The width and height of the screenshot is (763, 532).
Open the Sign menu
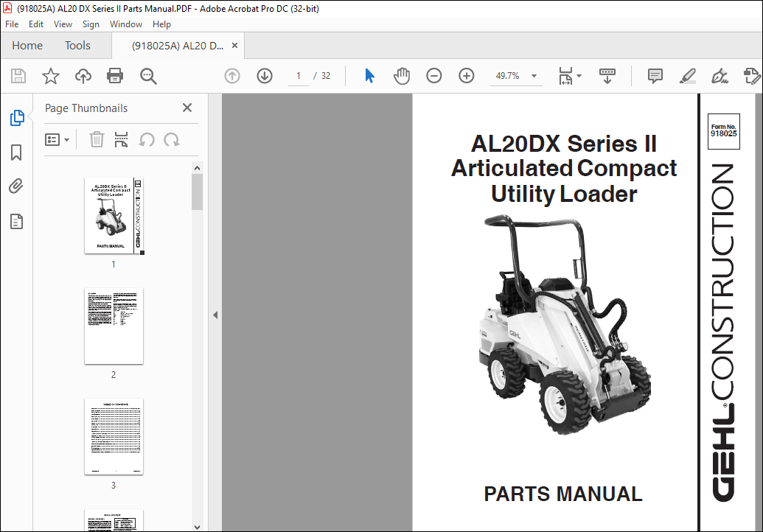[x=91, y=24]
